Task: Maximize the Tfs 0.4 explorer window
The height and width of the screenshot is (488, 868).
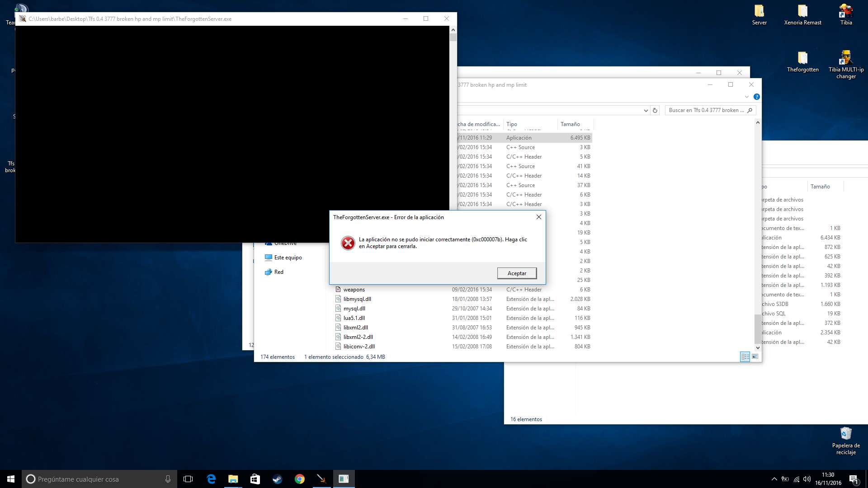Action: tap(730, 84)
